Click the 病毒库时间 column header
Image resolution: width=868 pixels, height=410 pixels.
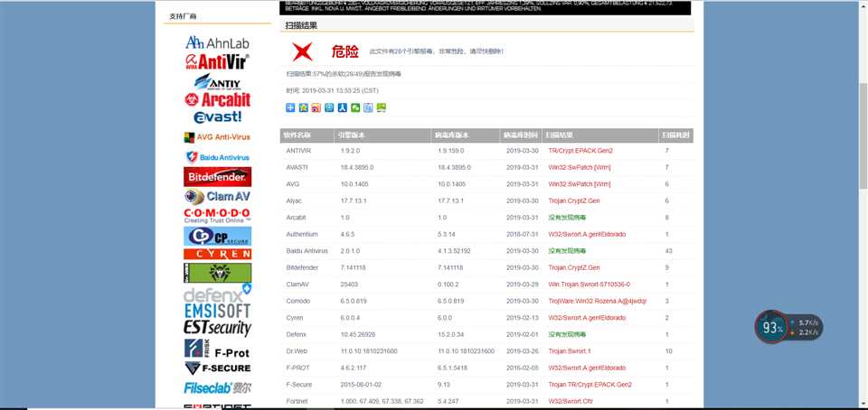[x=521, y=135]
